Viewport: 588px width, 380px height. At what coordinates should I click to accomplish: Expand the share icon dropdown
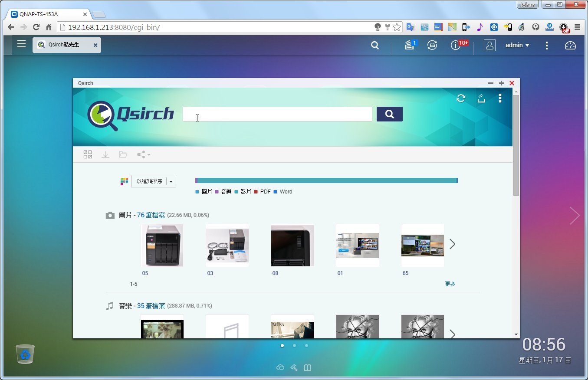(x=144, y=154)
